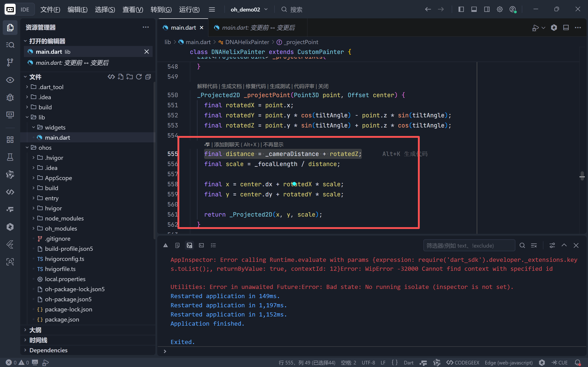Click the settings gear in title bar
This screenshot has height=367, width=588.
click(500, 9)
